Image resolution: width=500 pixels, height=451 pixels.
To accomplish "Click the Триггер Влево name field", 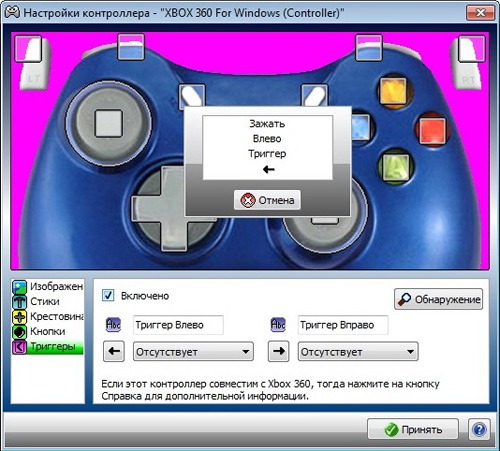I will [x=178, y=325].
